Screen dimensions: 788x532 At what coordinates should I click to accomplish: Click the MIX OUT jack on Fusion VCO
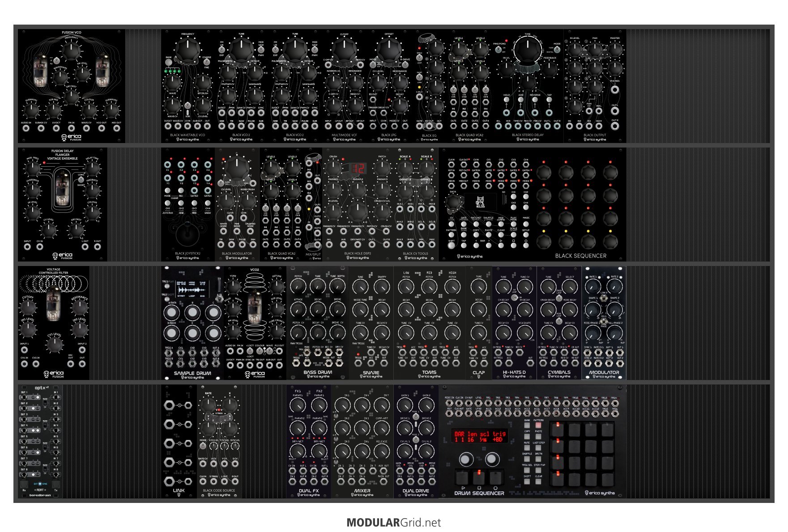click(116, 128)
